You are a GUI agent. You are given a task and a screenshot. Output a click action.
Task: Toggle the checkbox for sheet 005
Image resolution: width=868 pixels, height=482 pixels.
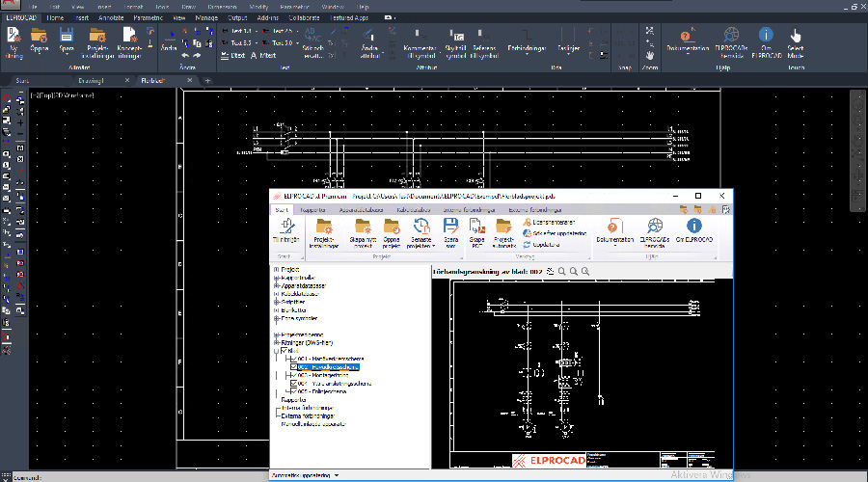coord(294,391)
